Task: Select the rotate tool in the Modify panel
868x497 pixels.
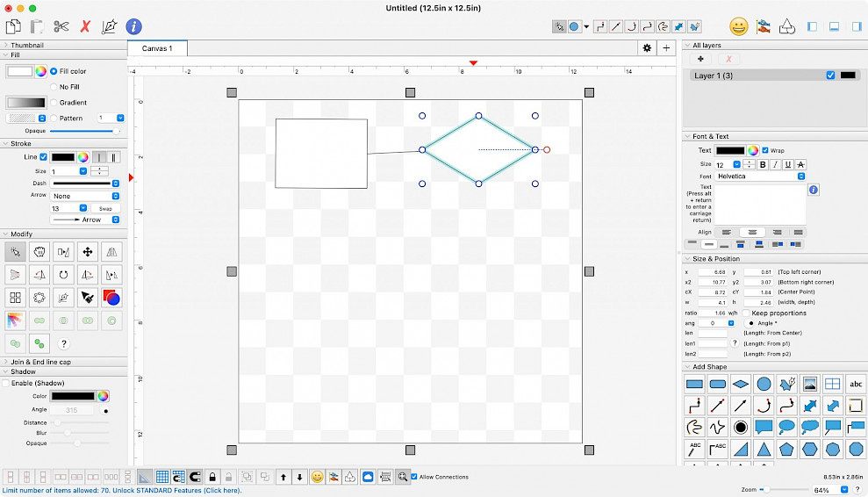Action: 64,275
